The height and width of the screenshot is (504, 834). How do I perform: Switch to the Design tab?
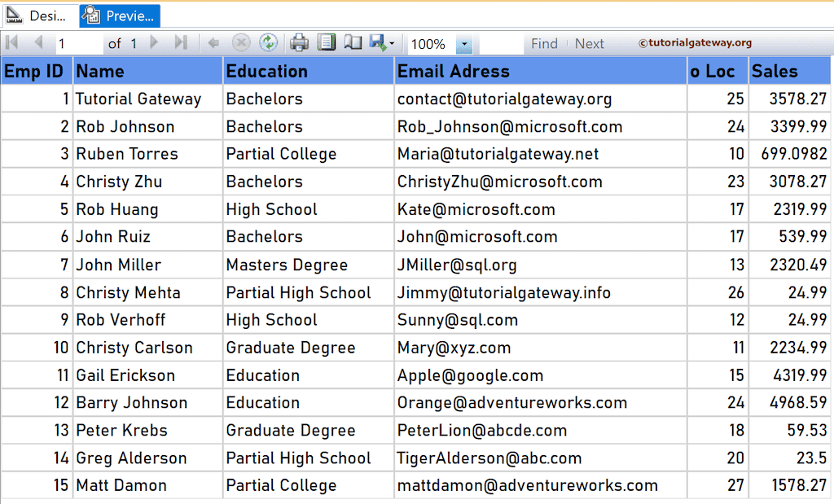tap(38, 15)
